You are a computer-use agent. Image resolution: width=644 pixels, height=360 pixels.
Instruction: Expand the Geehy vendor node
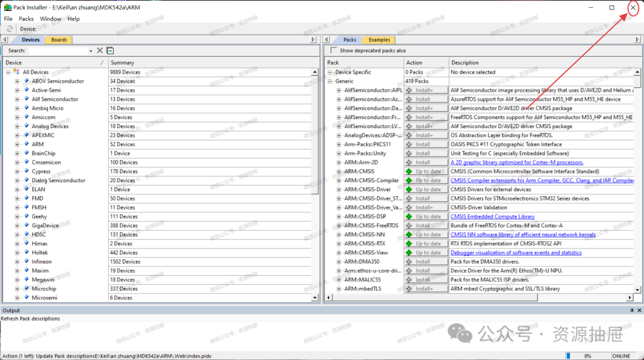tap(17, 216)
